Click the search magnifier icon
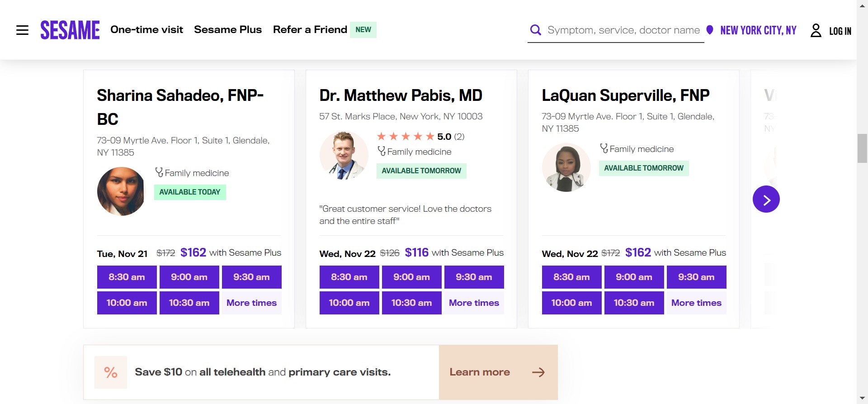Viewport: 868px width, 404px height. [536, 30]
